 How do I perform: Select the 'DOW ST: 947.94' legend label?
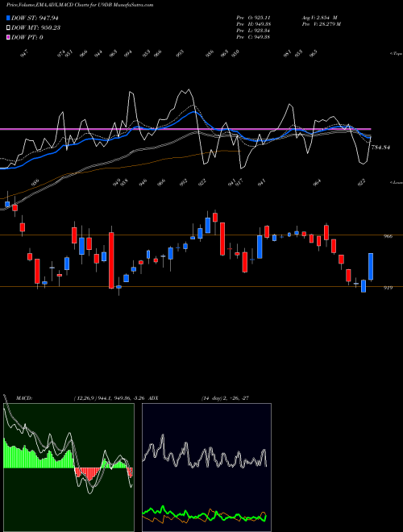tap(35, 18)
